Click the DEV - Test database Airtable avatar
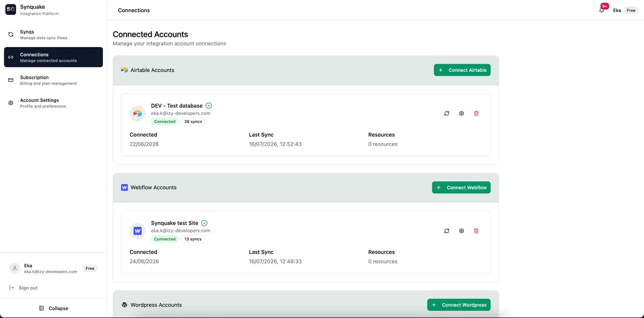The image size is (644, 318). 137,113
